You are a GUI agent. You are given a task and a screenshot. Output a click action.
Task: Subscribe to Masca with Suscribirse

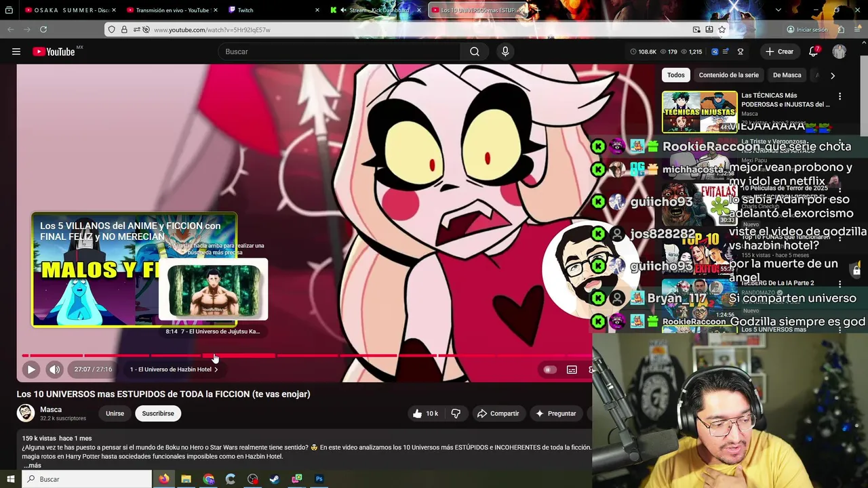click(158, 413)
